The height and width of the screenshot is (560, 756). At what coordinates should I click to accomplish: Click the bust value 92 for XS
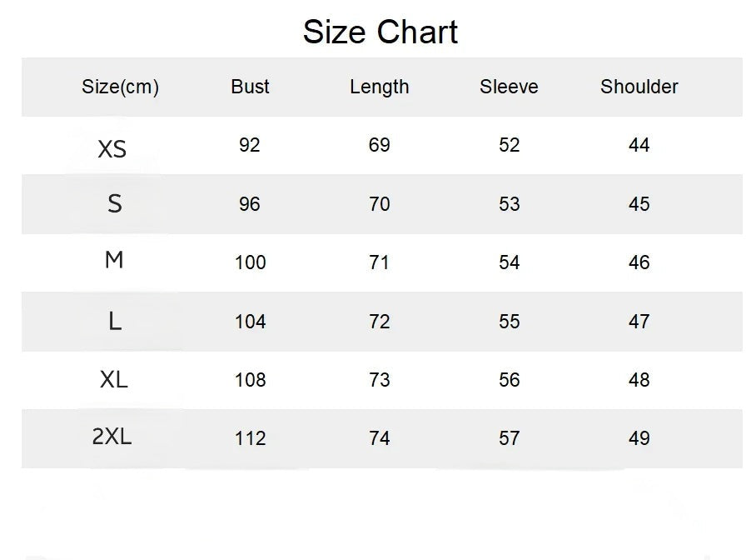(x=249, y=146)
